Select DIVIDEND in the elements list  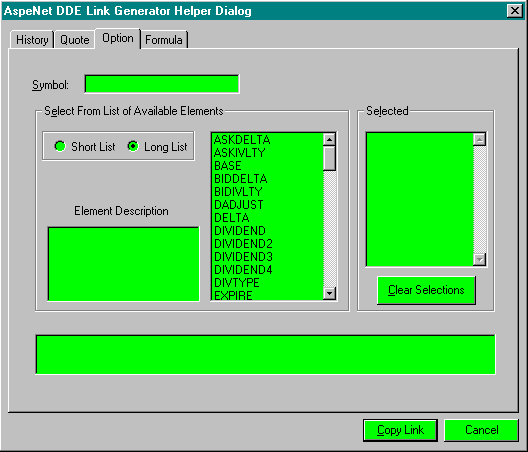coord(268,231)
